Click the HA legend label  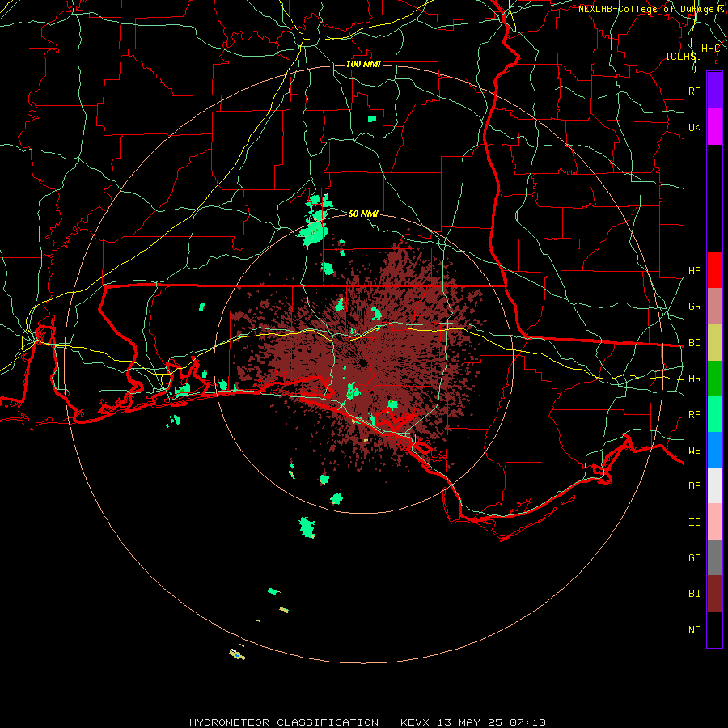tap(694, 271)
